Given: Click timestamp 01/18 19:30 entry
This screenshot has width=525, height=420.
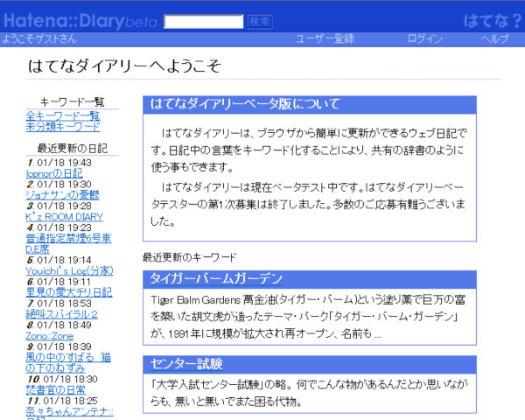Looking at the screenshot, I should point(64,185).
